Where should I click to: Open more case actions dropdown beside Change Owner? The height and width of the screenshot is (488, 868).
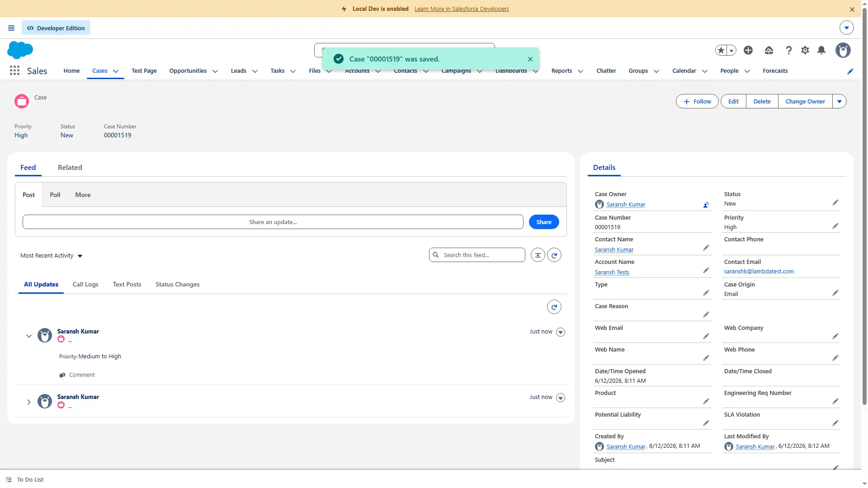[x=840, y=102]
